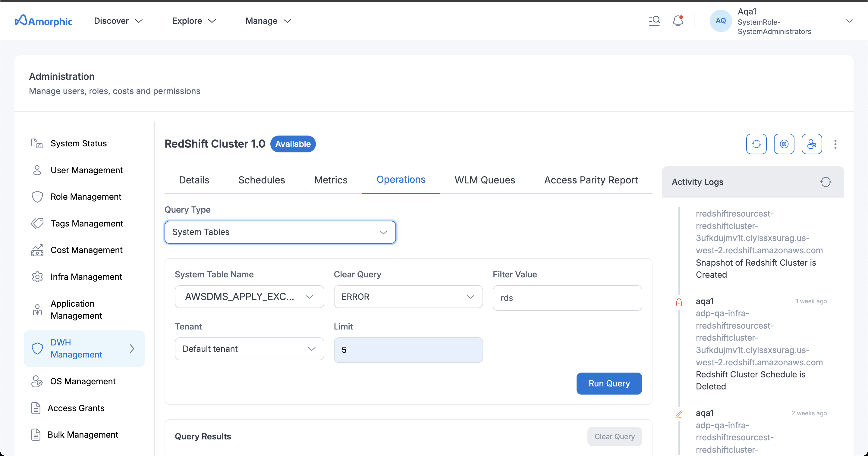The image size is (868, 456).
Task: Open Infra Management in the sidebar
Action: 86,277
